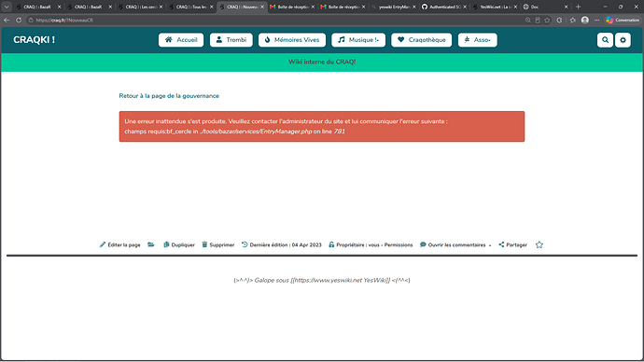The width and height of the screenshot is (644, 362).
Task: Click Partager share link
Action: 513,244
